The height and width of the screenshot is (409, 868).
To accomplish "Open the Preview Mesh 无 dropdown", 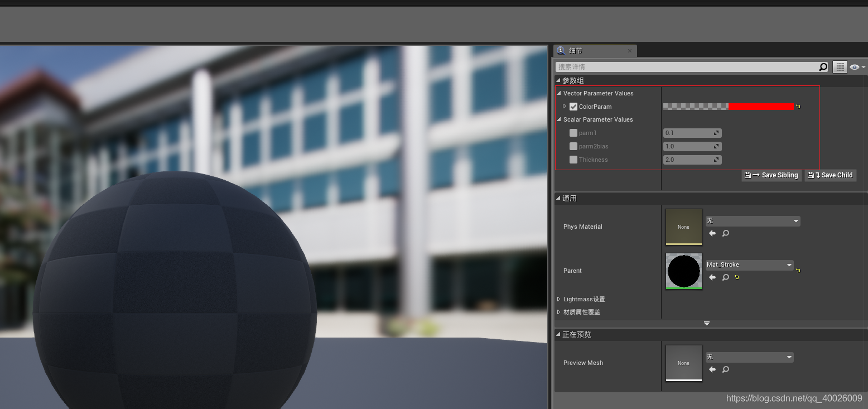I will click(x=749, y=357).
